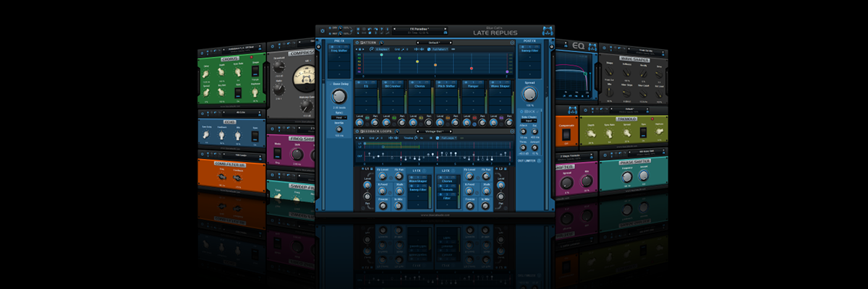868x289 pixels.
Task: Select the Sweep Filter slot in L1 FX
Action: pos(418,190)
